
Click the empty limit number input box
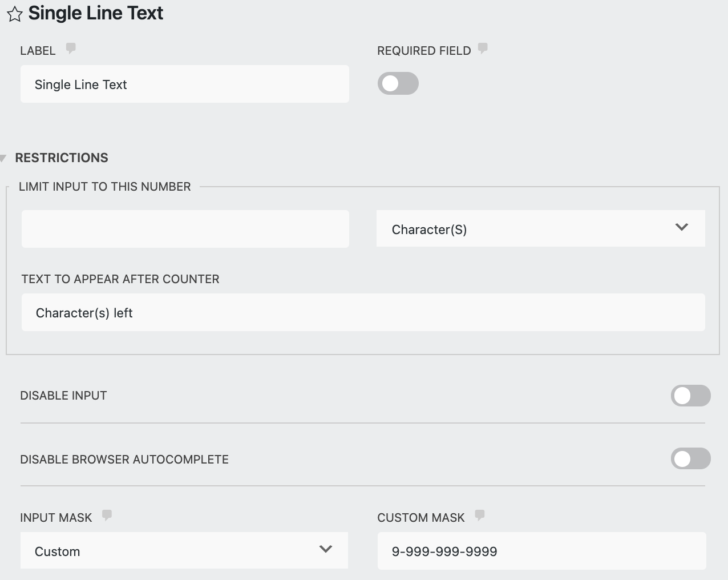pos(184,228)
